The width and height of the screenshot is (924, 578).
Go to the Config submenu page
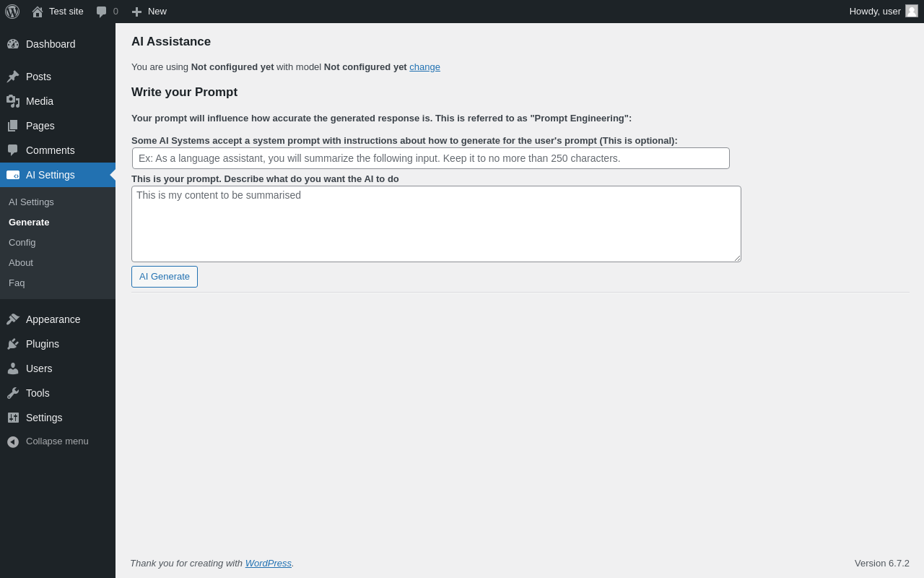22,243
